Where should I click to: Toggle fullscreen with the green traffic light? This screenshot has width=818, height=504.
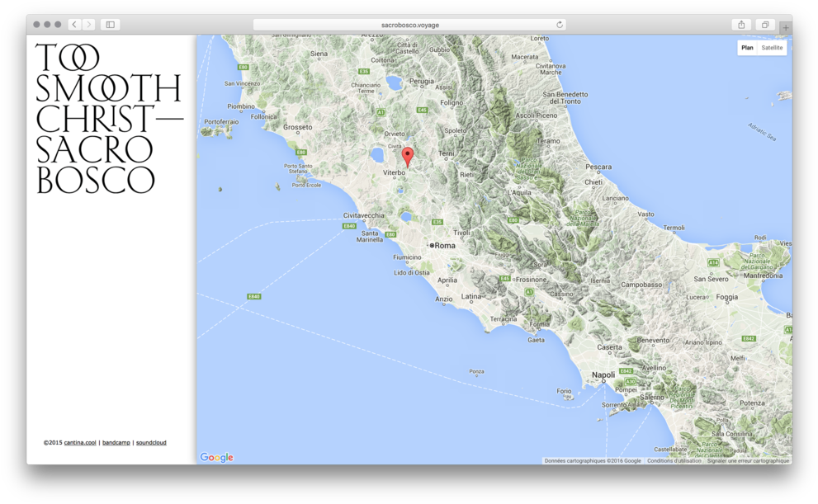[57, 25]
